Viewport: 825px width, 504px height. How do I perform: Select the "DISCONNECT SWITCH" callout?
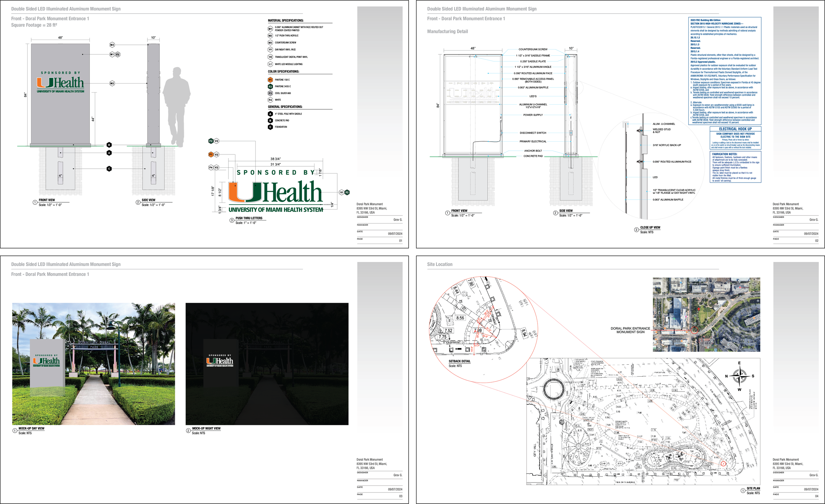point(533,133)
